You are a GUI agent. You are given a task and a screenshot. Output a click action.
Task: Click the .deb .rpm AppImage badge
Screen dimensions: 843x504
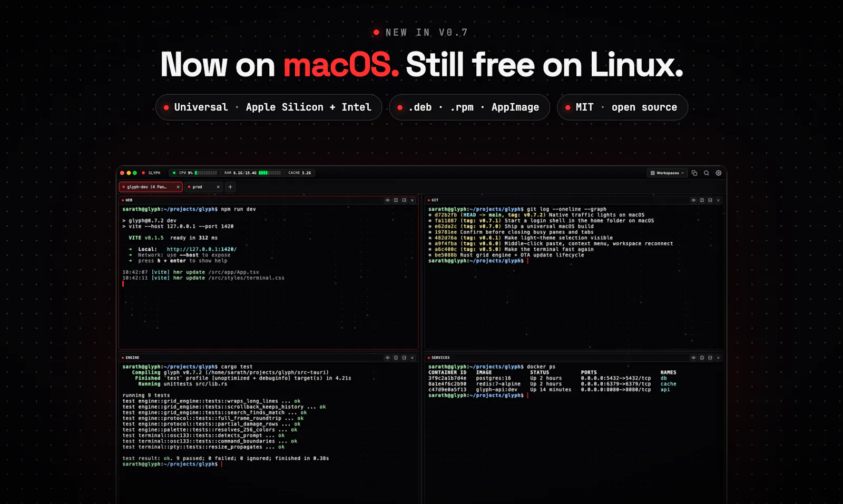point(469,107)
